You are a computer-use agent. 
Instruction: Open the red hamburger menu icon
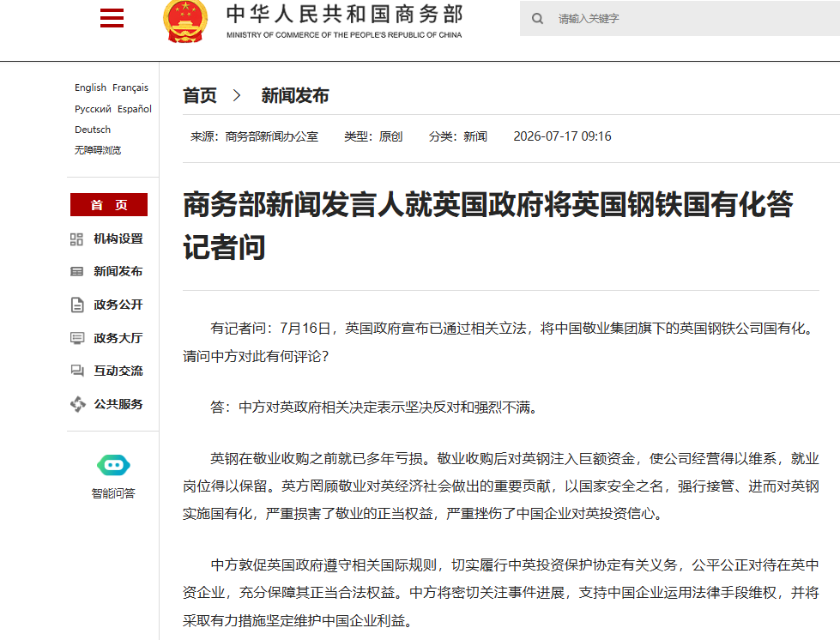coord(112,18)
